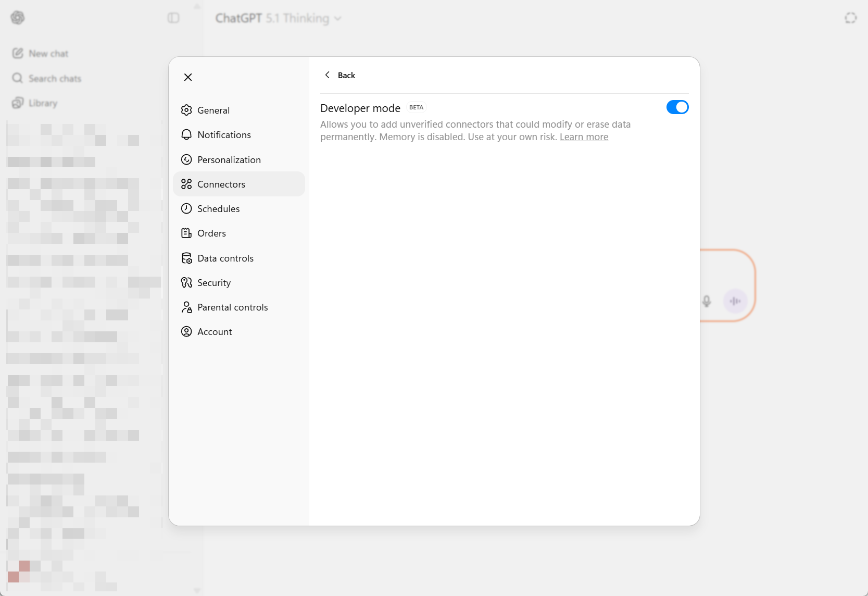868x596 pixels.
Task: Close the settings dialog with the X
Action: click(x=188, y=77)
